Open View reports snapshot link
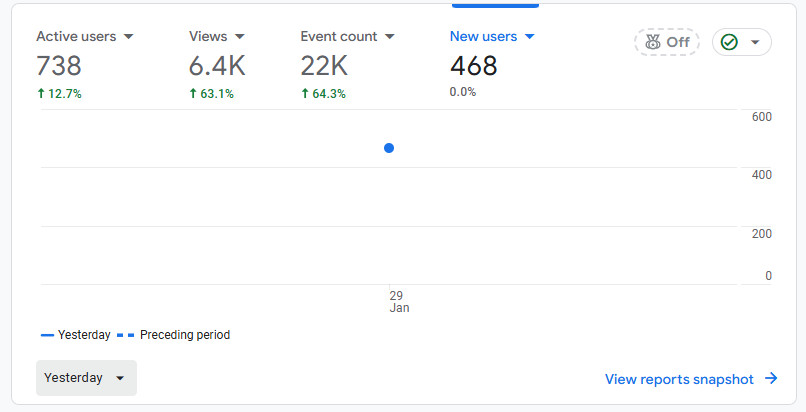Screen dimensions: 806x412 pyautogui.click(x=691, y=379)
